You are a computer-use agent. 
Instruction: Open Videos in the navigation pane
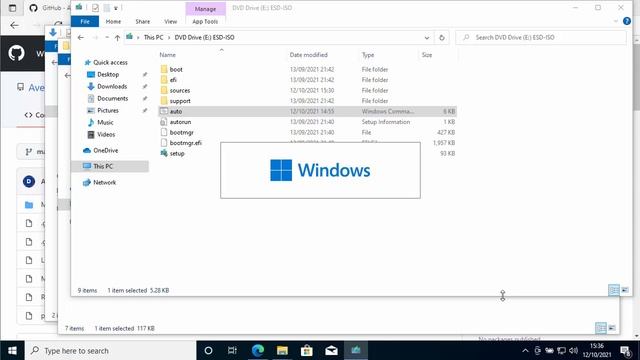106,134
